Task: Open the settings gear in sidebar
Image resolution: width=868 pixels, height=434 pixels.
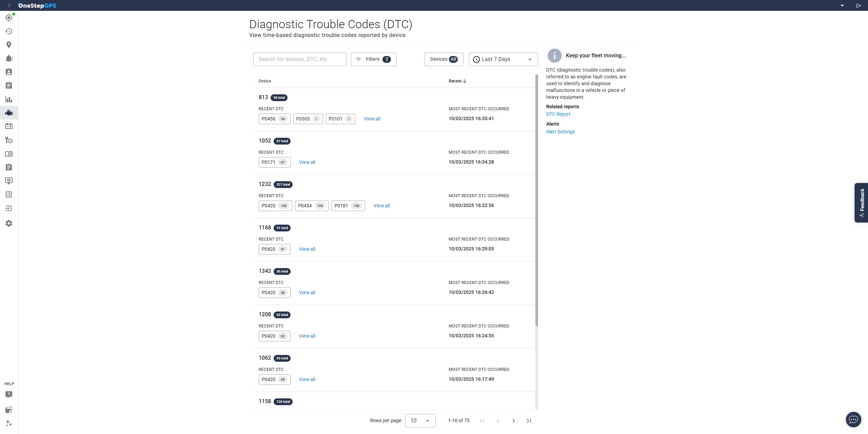Action: click(8, 223)
